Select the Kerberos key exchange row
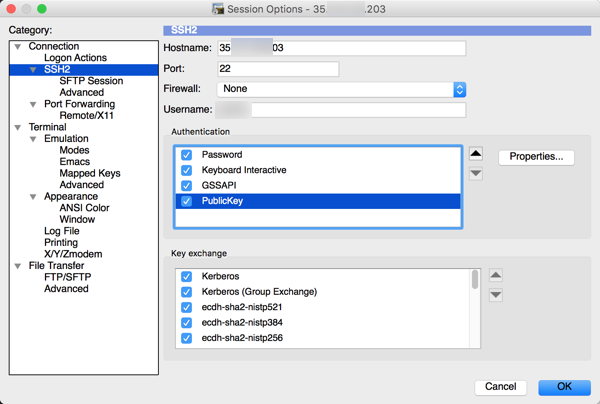 323,277
